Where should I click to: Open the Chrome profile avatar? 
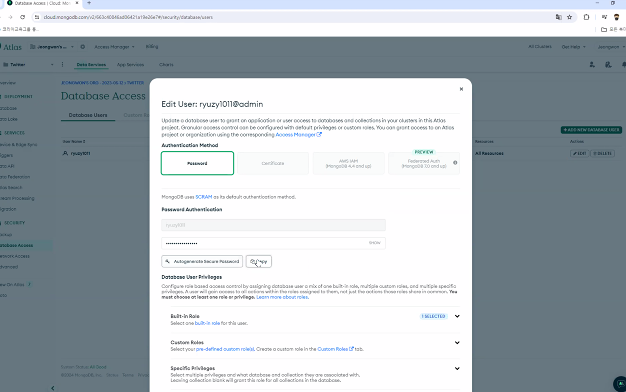click(x=616, y=17)
